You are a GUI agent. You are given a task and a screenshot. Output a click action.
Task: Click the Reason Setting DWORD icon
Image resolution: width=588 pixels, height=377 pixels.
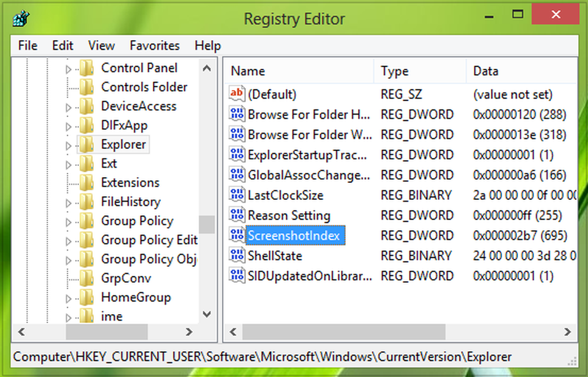pos(237,215)
